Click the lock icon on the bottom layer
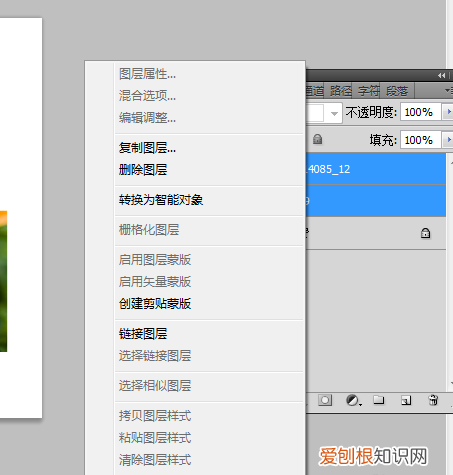Image resolution: width=453 pixels, height=475 pixels. (x=425, y=233)
